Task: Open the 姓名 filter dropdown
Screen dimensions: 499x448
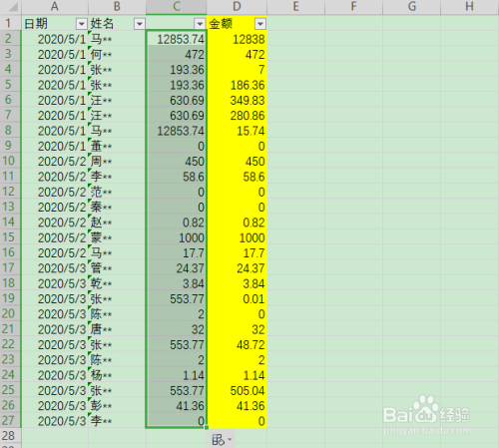Action: click(x=140, y=24)
